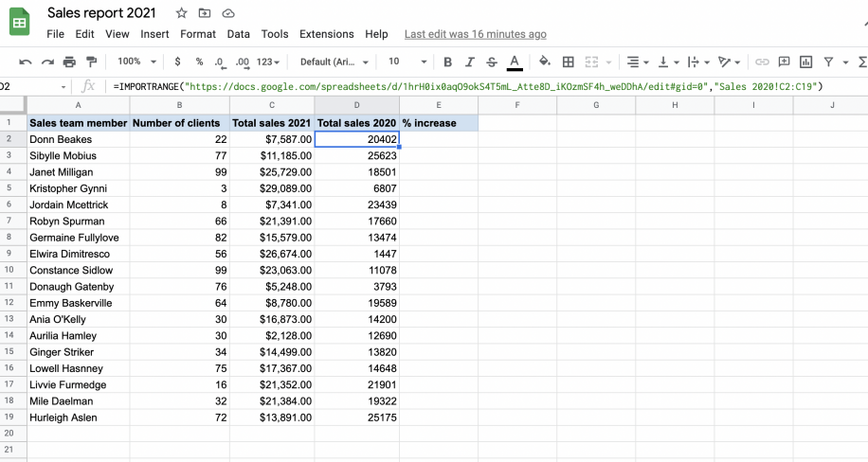Image resolution: width=868 pixels, height=462 pixels.
Task: Open the font size 10 dropdown
Action: pyautogui.click(x=404, y=62)
